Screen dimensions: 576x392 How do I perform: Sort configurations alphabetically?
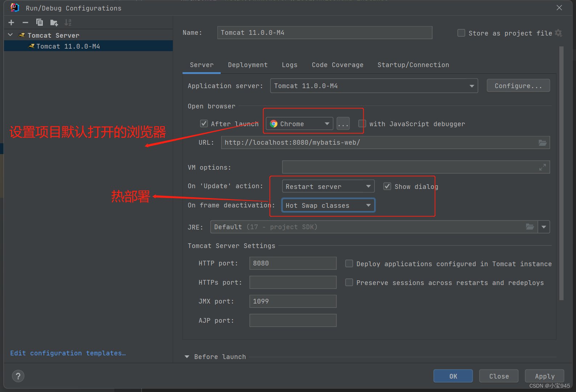[x=68, y=22]
